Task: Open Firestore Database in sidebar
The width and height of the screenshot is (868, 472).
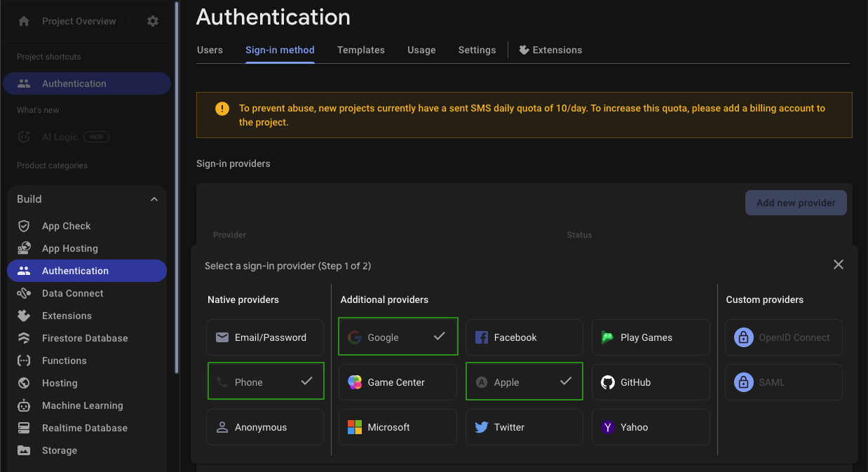Action: (x=85, y=338)
